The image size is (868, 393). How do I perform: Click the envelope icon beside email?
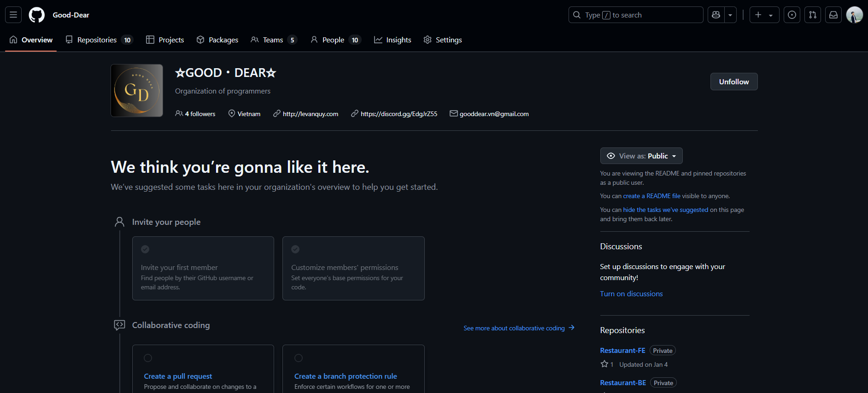pyautogui.click(x=454, y=113)
